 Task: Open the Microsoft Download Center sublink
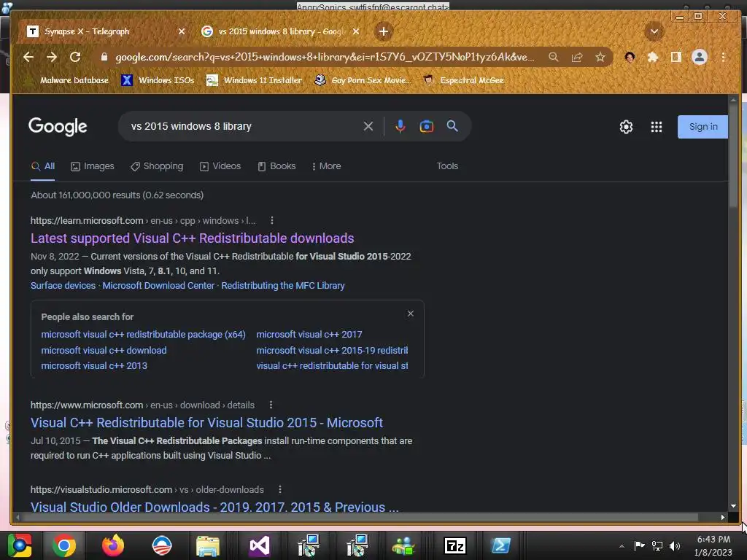coord(158,286)
